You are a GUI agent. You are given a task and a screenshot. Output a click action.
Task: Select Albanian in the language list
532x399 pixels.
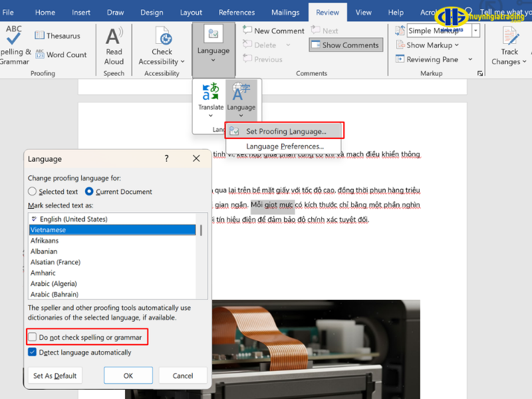click(44, 251)
